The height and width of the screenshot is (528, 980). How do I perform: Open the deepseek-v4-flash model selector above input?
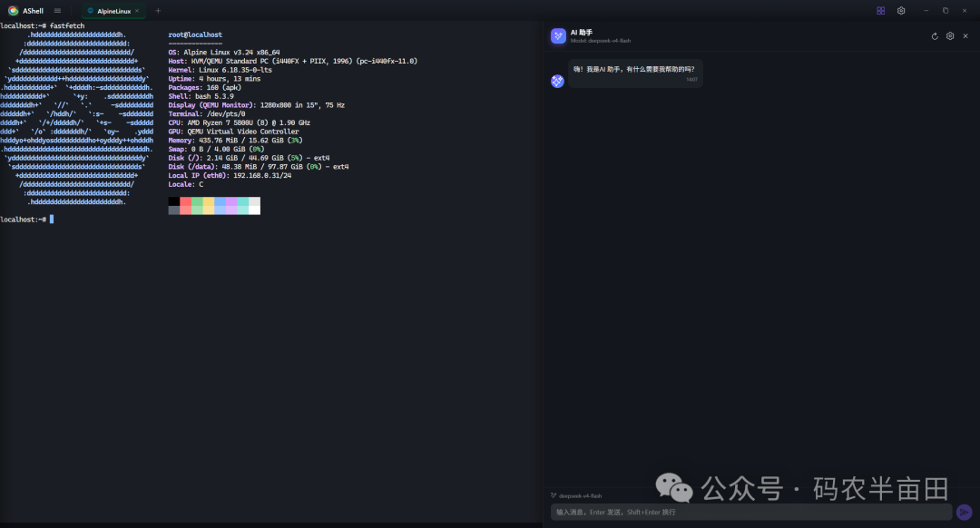pyautogui.click(x=576, y=495)
